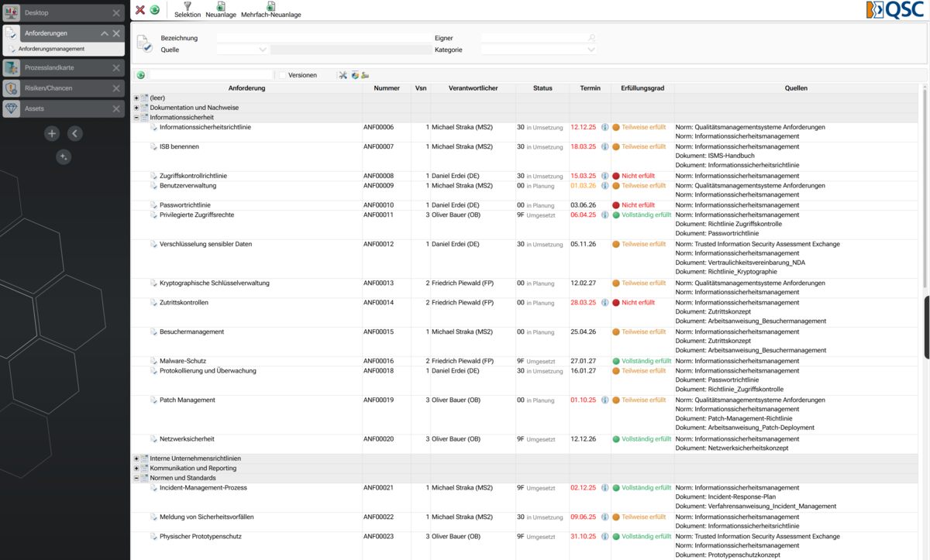
Task: Switch to the Desktop tab
Action: 63,13
